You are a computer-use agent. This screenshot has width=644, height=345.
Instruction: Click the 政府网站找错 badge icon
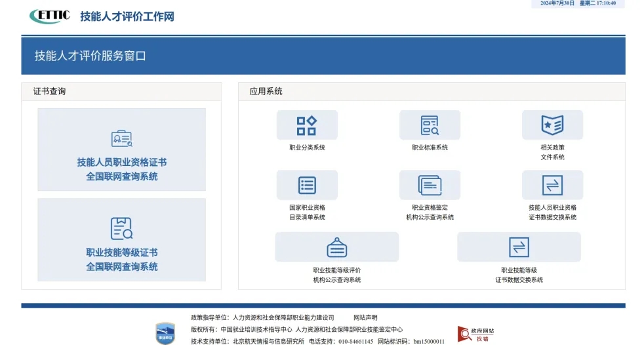tap(463, 334)
